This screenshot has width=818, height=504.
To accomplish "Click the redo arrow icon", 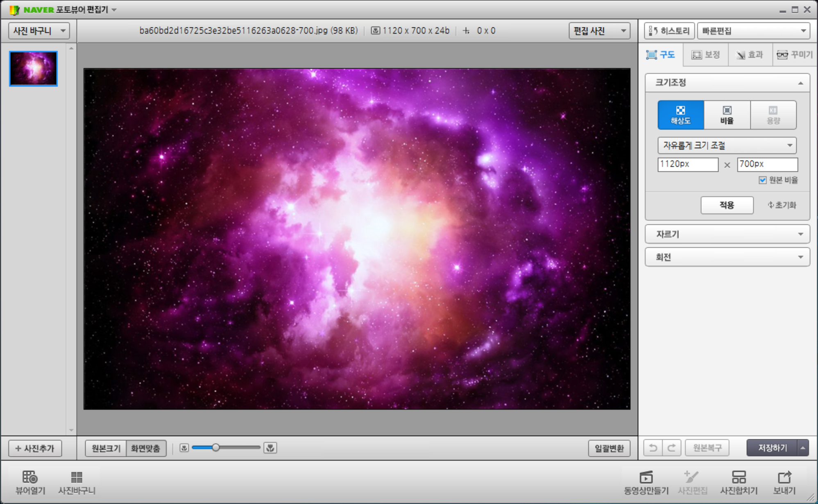I will (672, 448).
